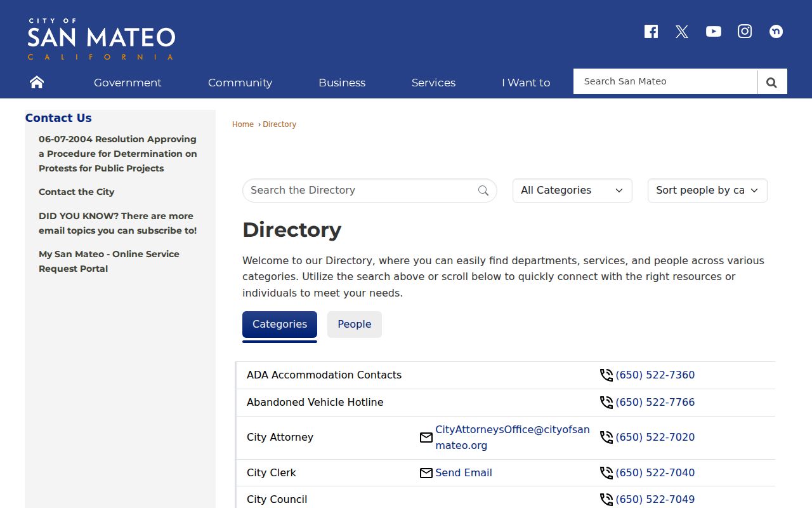The image size is (812, 508).
Task: Select the Categories tab
Action: [280, 324]
